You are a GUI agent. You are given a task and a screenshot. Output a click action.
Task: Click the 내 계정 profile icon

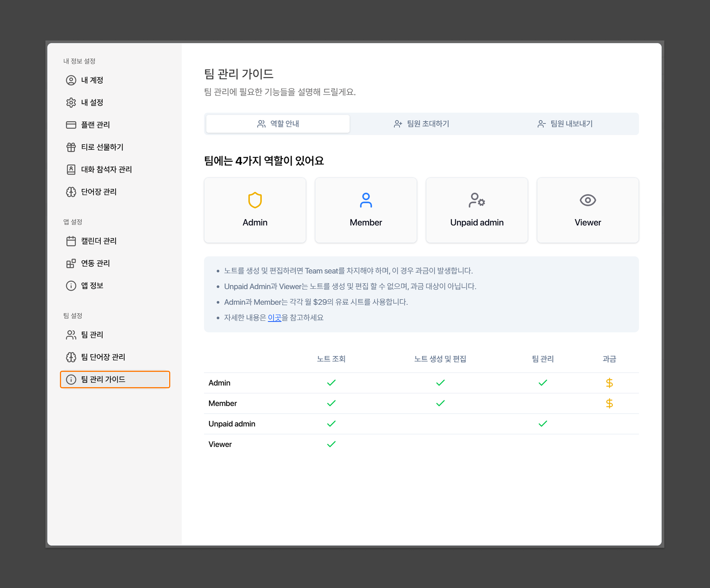71,80
